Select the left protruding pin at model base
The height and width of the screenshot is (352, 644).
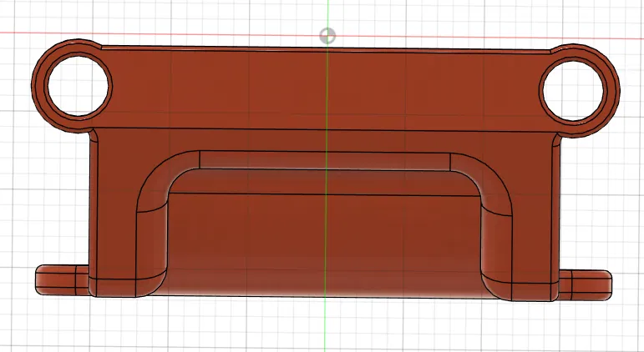[62, 279]
